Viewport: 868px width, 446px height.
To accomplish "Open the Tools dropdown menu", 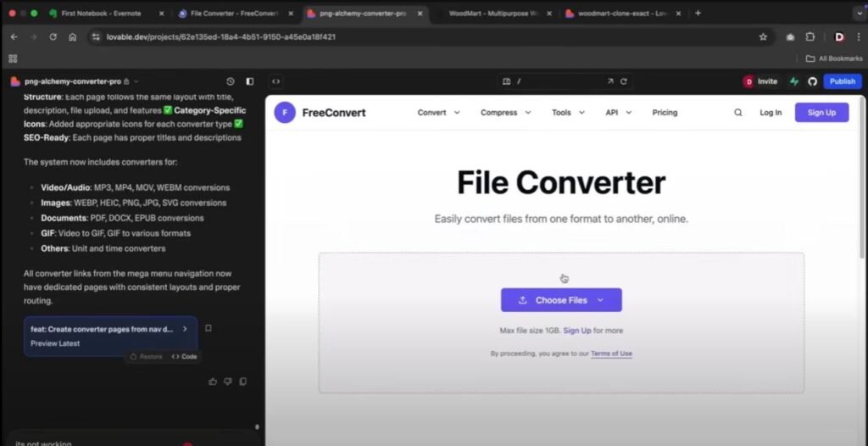I will [x=568, y=113].
